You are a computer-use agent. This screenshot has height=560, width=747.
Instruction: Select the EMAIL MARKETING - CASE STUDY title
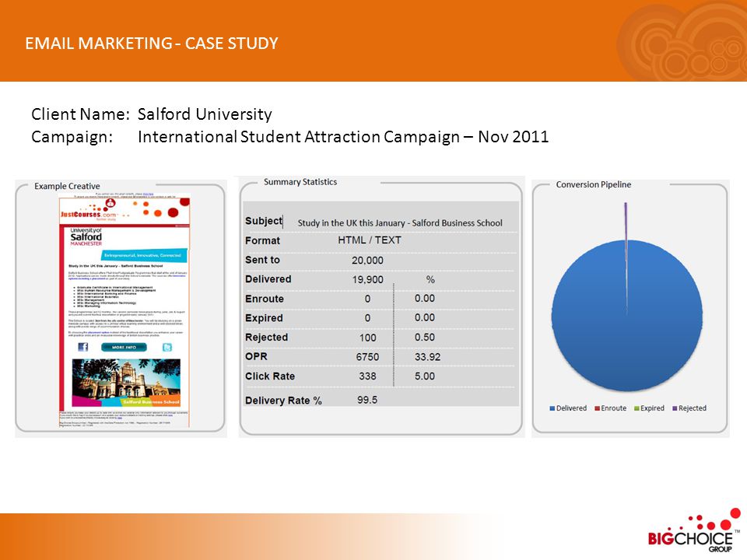pyautogui.click(x=152, y=44)
